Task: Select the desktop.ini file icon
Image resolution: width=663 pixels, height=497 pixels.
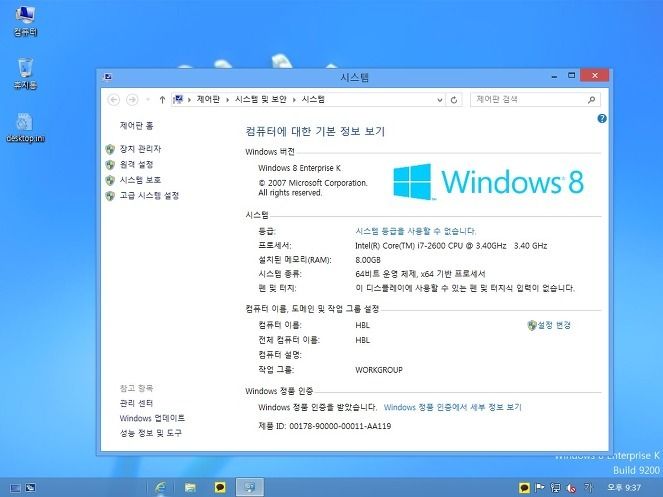Action: 25,127
